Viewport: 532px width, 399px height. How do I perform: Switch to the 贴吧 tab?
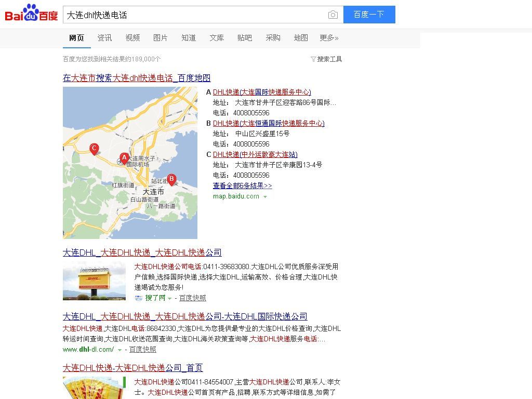[245, 37]
